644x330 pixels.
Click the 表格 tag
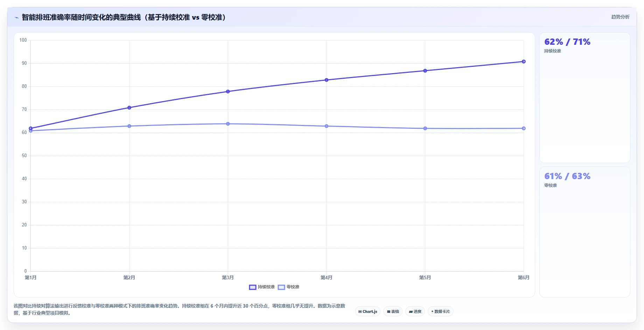click(x=393, y=311)
